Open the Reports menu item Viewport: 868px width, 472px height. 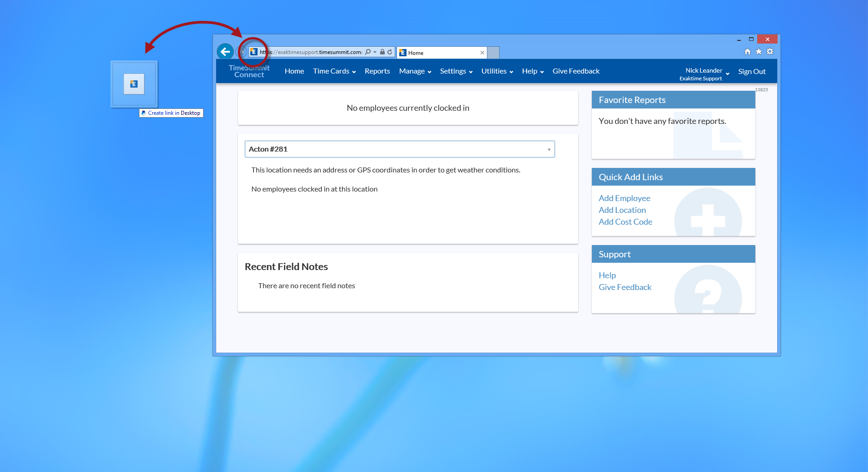coord(377,71)
